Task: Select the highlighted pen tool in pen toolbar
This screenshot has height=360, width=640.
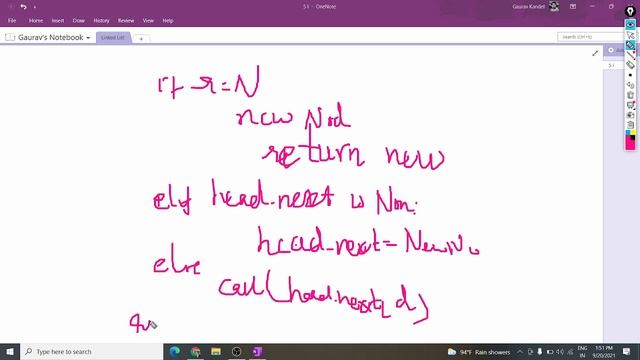Action: 630,45
